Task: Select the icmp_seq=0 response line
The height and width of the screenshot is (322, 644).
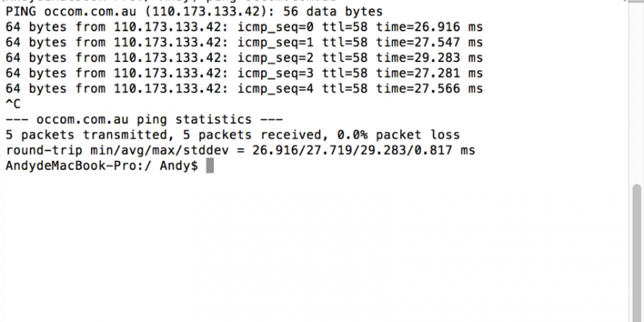Action: (245, 27)
